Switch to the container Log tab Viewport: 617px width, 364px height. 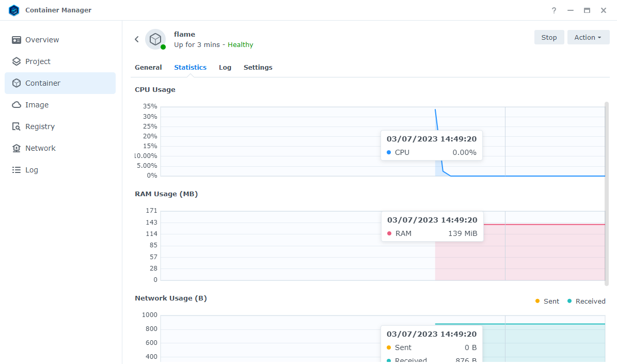pyautogui.click(x=225, y=67)
